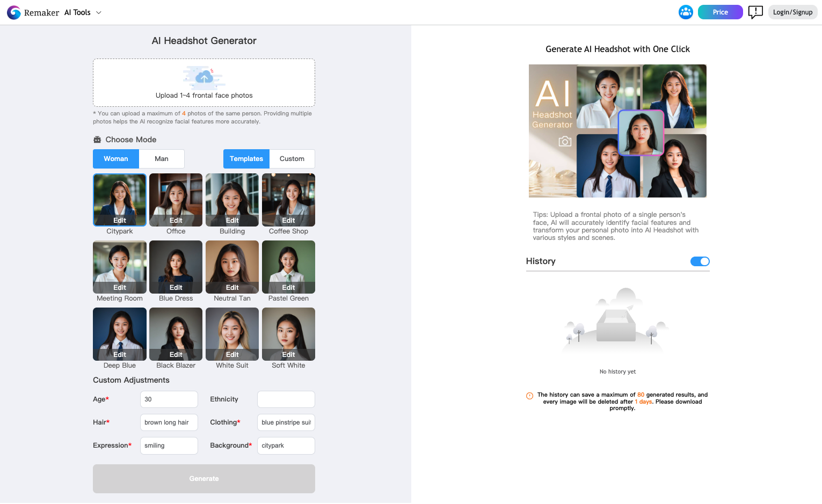This screenshot has width=822, height=504.
Task: Click the Remaker logo icon
Action: 14,12
